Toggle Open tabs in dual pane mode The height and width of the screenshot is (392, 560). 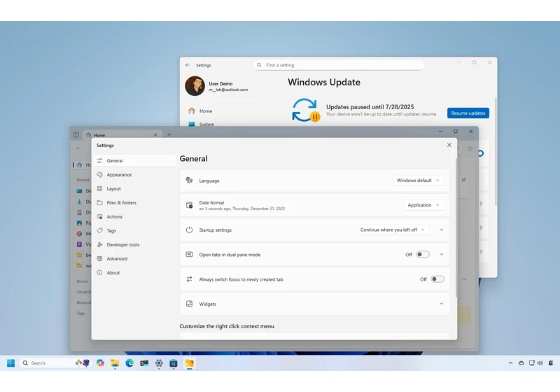(x=423, y=255)
